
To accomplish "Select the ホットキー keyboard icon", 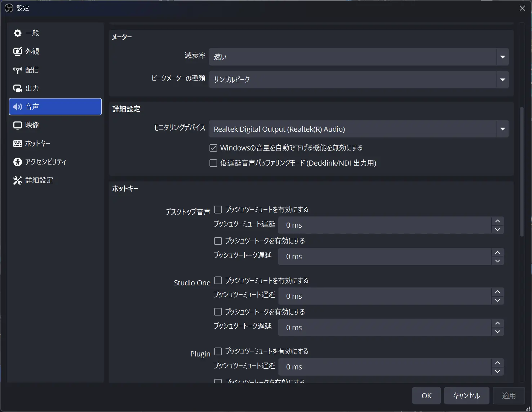I will point(17,144).
